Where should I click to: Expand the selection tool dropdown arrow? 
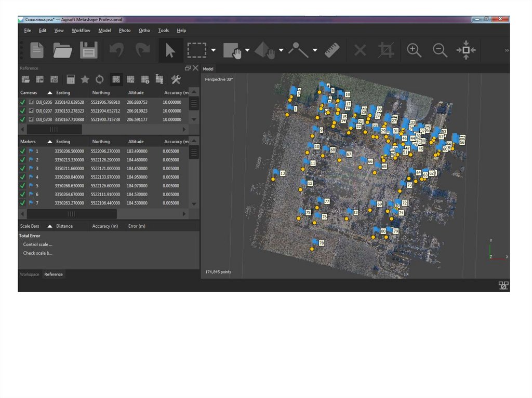pyautogui.click(x=214, y=50)
